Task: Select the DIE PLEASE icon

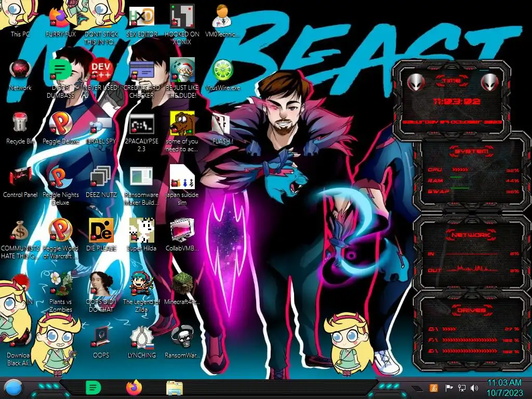Action: pos(101,235)
